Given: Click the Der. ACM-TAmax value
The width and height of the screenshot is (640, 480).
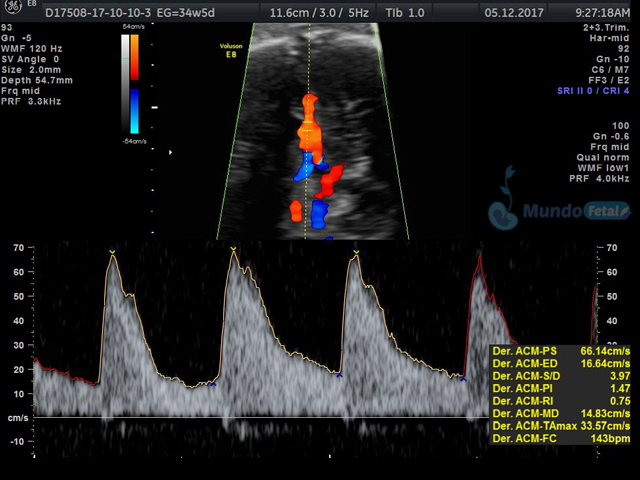Looking at the screenshot, I should tap(605, 425).
